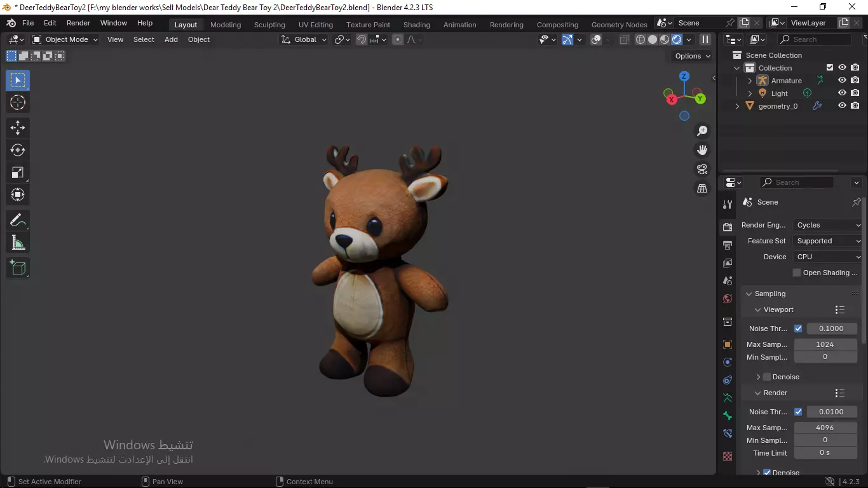
Task: Open the Global transform orientation dropdown
Action: [x=304, y=39]
